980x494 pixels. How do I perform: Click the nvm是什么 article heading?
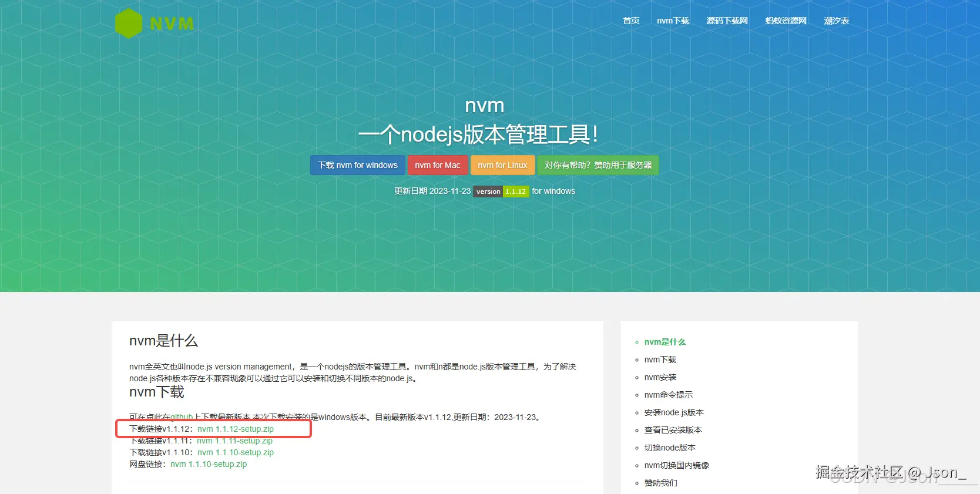(x=163, y=341)
